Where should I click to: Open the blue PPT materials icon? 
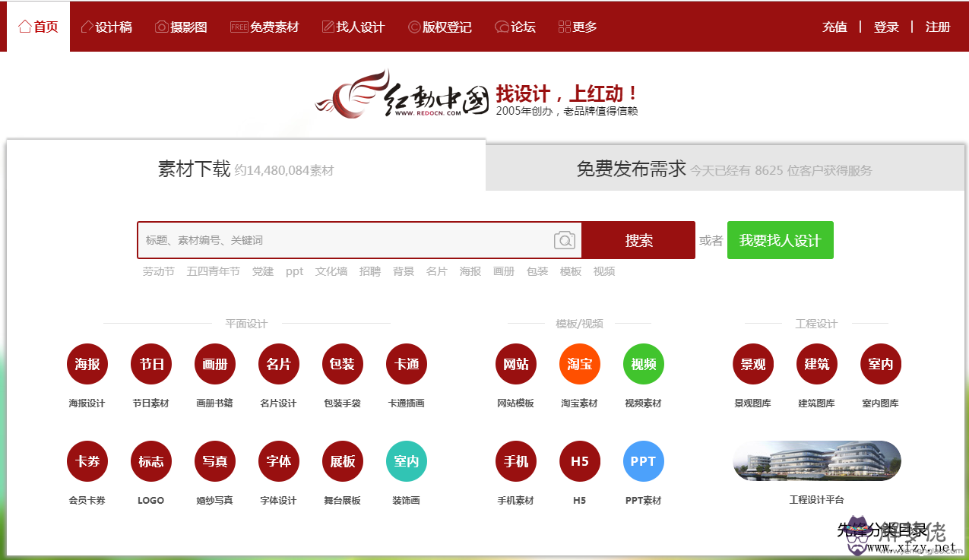point(644,461)
